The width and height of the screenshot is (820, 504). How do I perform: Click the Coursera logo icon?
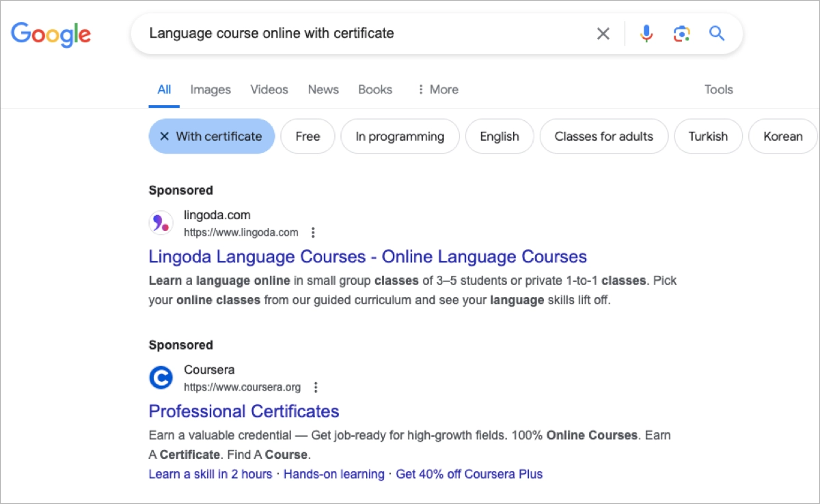point(161,378)
